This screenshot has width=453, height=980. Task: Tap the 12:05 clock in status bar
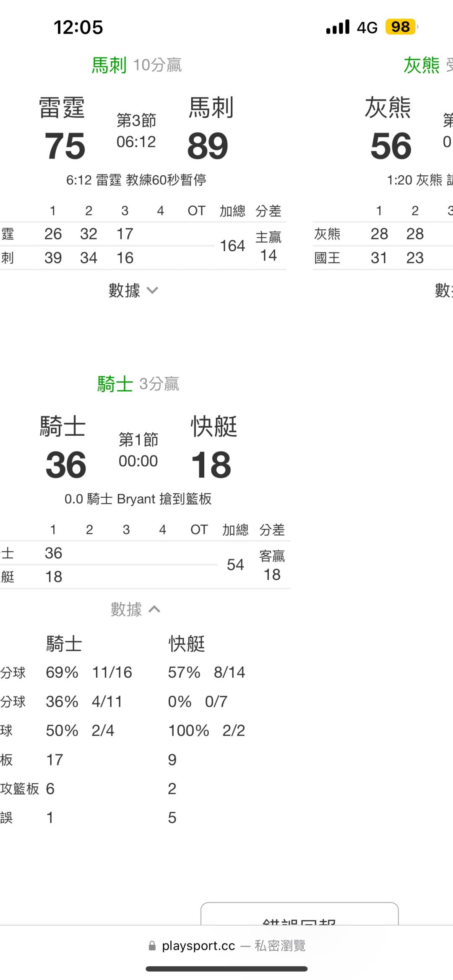[x=78, y=28]
